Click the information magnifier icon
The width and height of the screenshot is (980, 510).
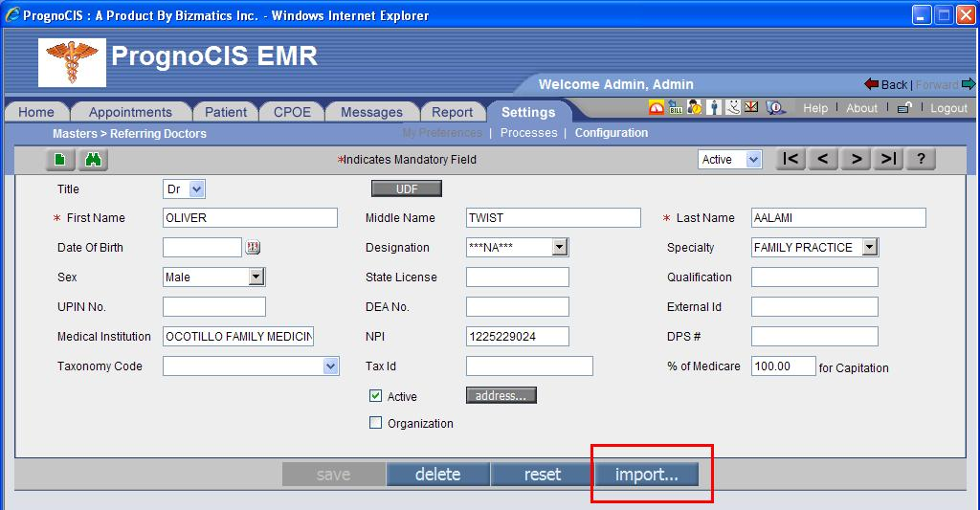(775, 107)
